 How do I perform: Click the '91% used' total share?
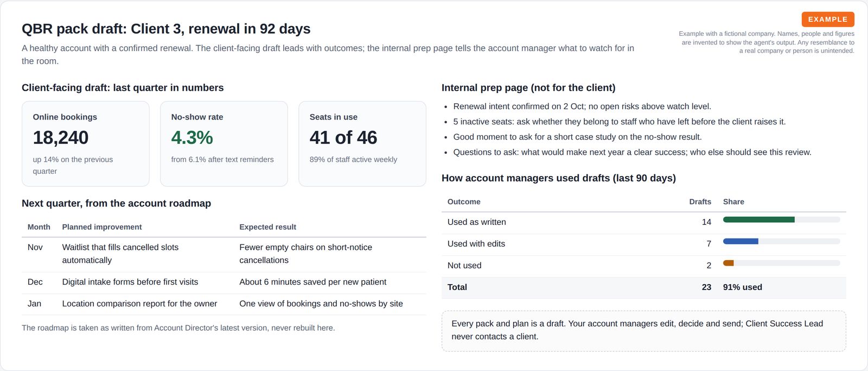click(743, 287)
